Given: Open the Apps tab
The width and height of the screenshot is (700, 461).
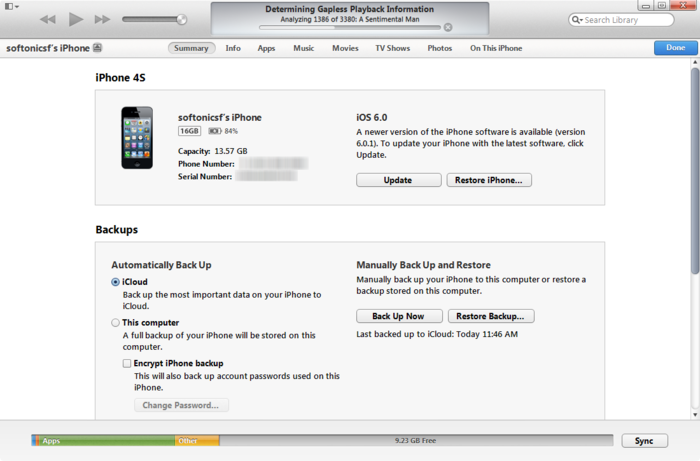Looking at the screenshot, I should 266,48.
